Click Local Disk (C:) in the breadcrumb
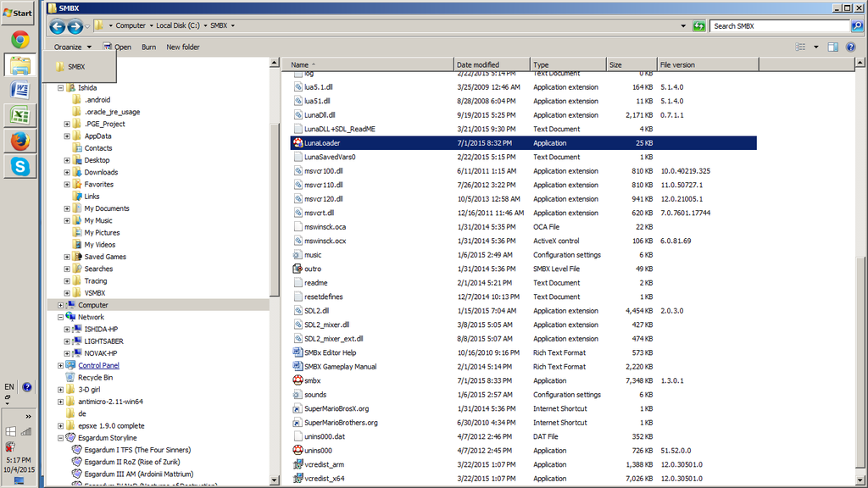Image resolution: width=868 pixels, height=488 pixels. [x=178, y=25]
